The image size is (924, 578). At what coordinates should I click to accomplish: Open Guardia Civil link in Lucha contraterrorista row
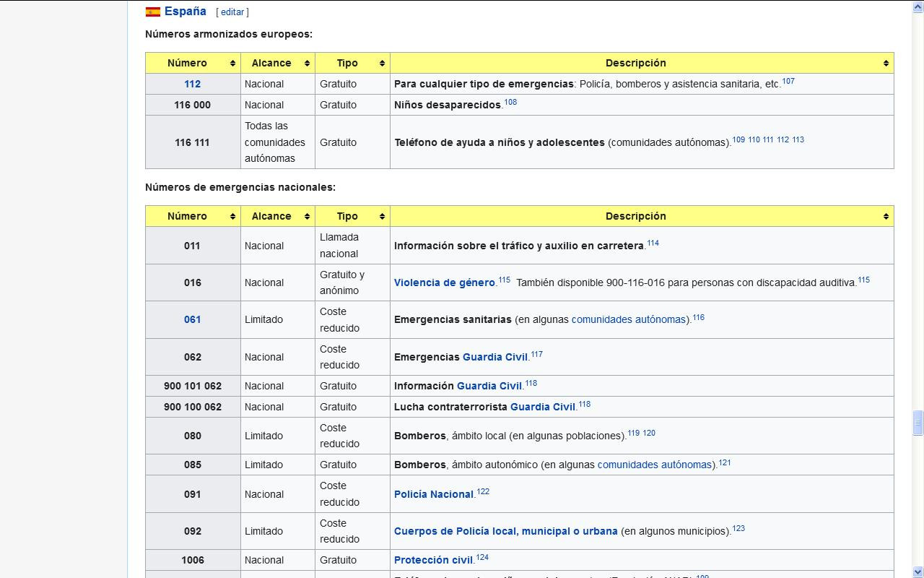click(543, 407)
